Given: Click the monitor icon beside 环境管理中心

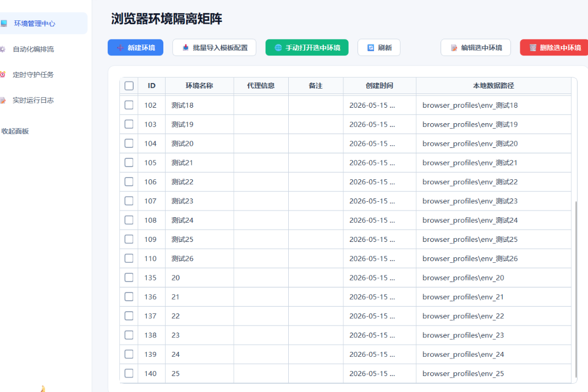Looking at the screenshot, I should pyautogui.click(x=4, y=24).
